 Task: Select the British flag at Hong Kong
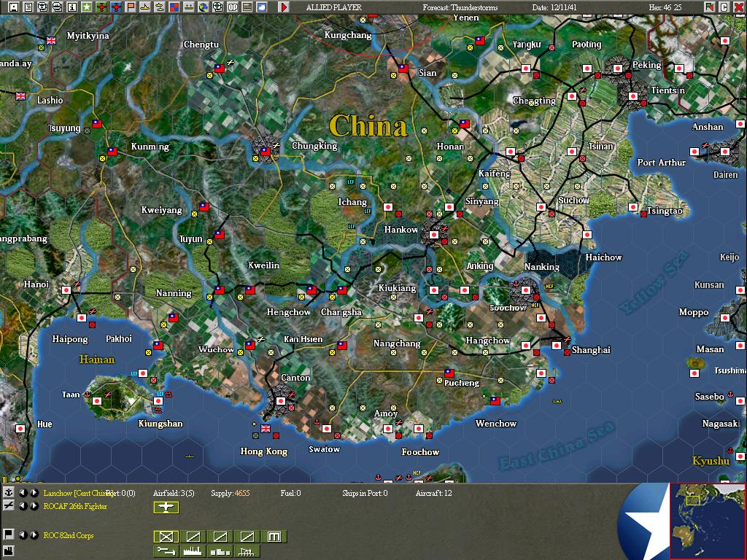click(266, 429)
